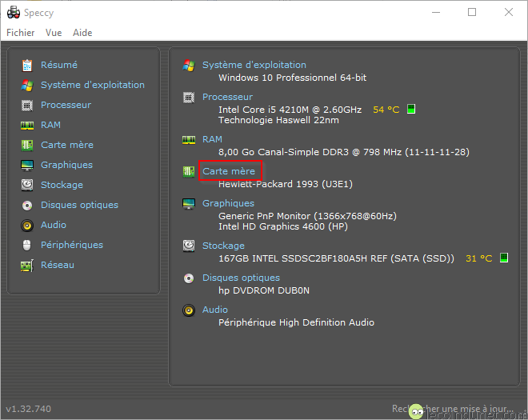Click Intel HD Graphics 4600 (HP) text
This screenshot has width=528, height=420.
pyautogui.click(x=283, y=226)
